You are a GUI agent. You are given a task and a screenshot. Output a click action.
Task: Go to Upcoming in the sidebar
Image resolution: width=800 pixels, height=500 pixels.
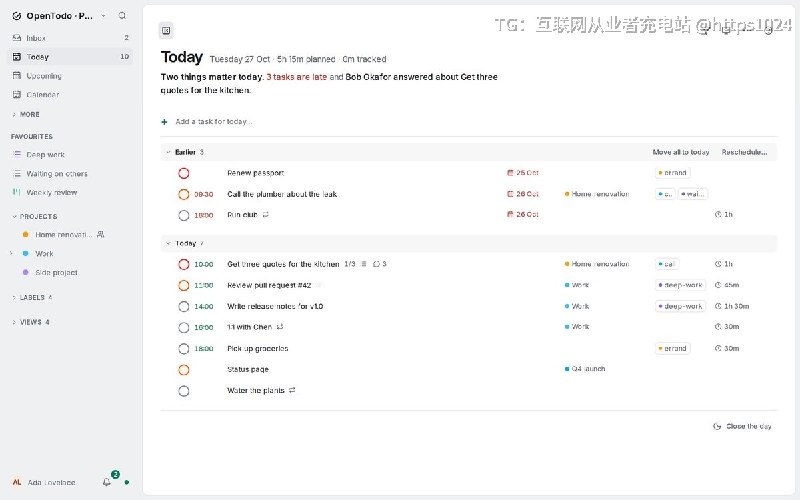[70, 76]
